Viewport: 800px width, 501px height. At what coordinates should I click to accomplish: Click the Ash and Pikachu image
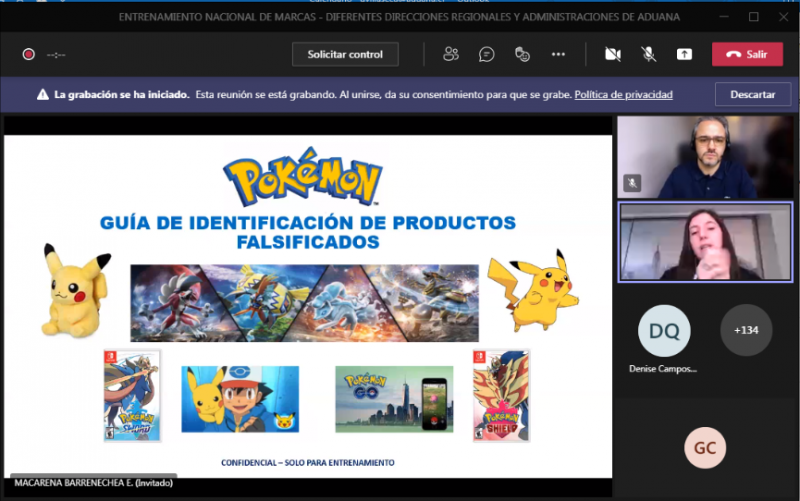[x=240, y=399]
